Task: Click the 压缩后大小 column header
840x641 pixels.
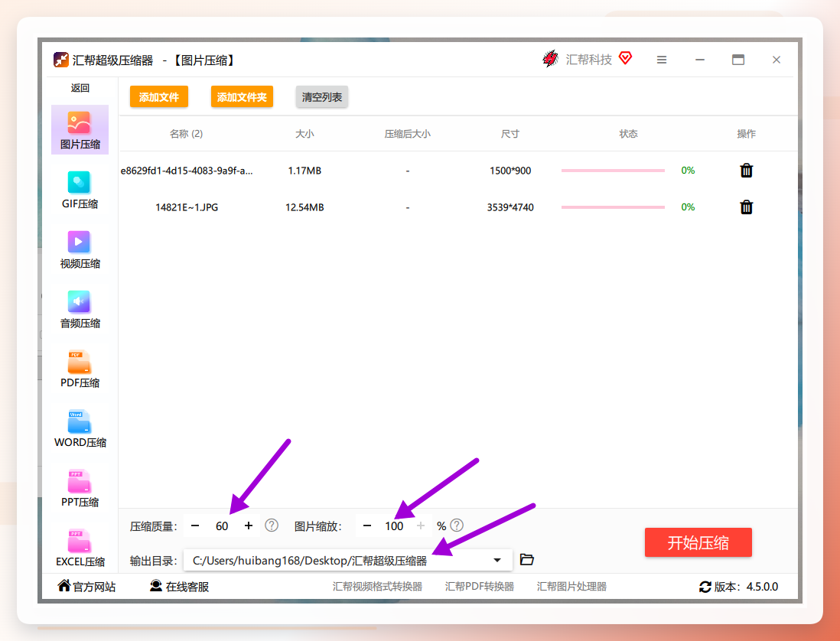Action: pyautogui.click(x=408, y=133)
